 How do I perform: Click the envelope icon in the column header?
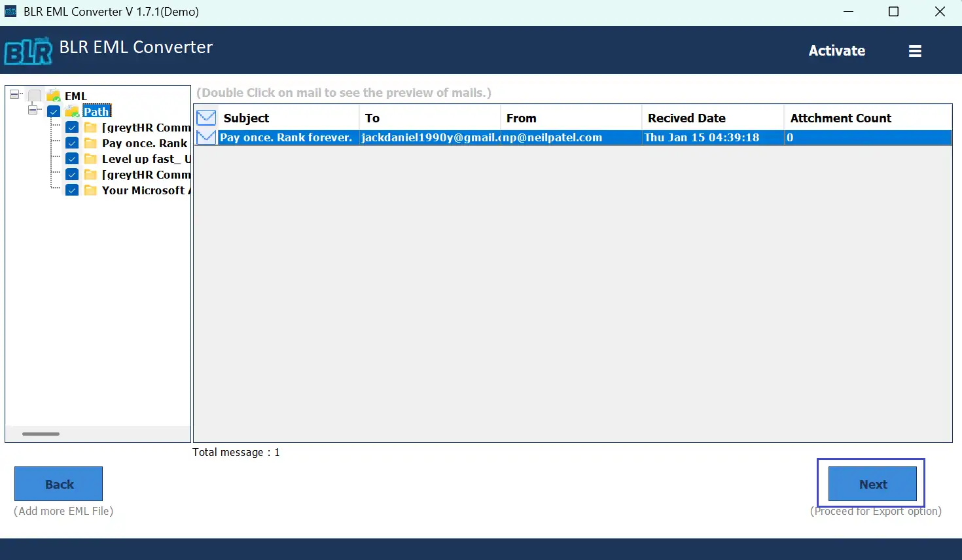206,118
